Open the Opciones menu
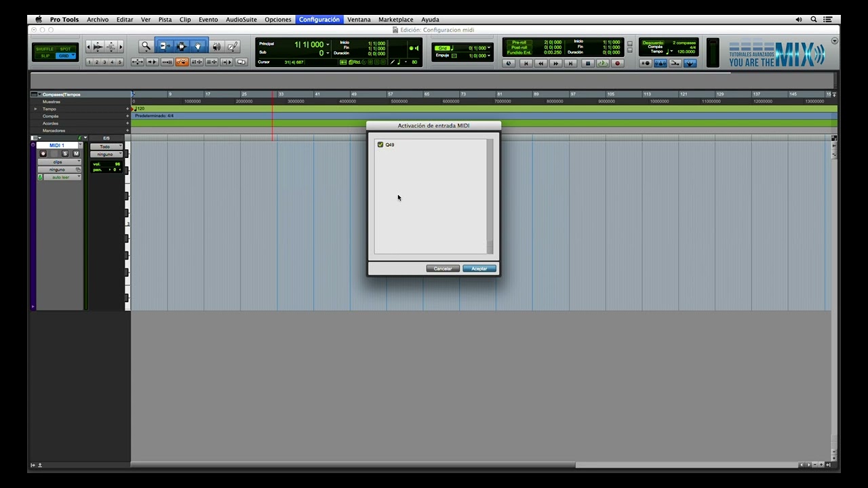This screenshot has height=488, width=868. (x=278, y=20)
